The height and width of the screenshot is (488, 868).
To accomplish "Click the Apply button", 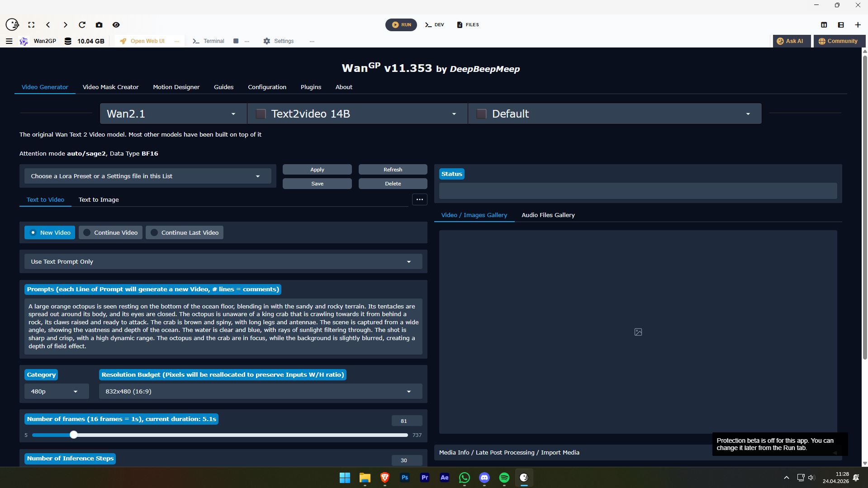I will pos(317,170).
